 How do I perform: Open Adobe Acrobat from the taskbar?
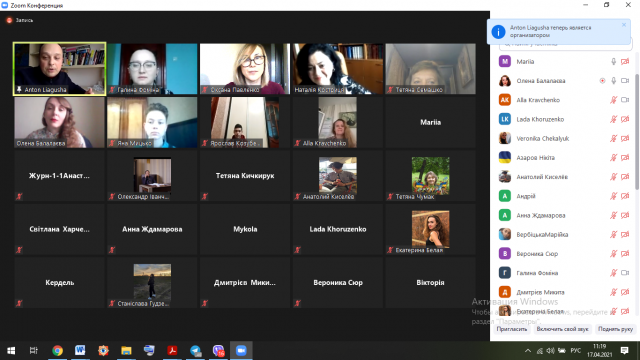point(172,351)
